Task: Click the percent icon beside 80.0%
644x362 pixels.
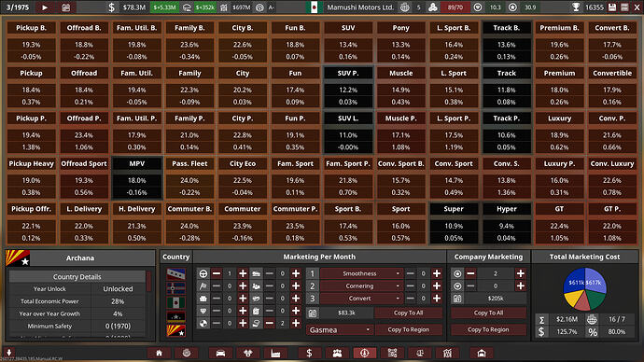Action: click(593, 331)
